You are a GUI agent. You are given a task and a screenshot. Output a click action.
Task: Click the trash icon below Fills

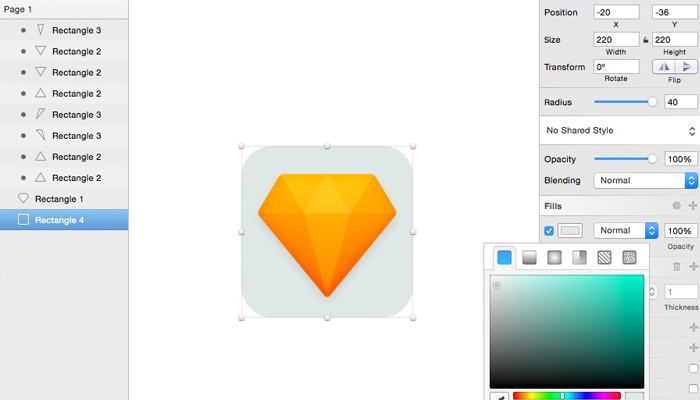677,267
